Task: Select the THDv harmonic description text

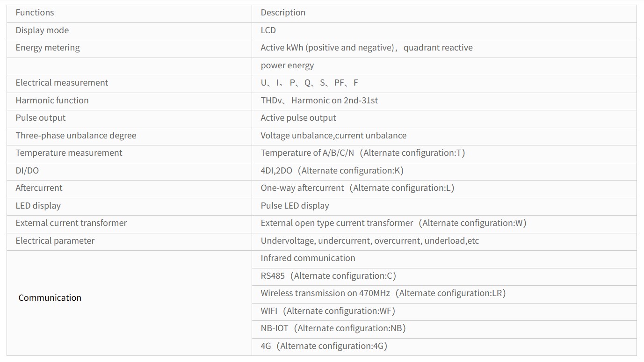Action: (319, 101)
